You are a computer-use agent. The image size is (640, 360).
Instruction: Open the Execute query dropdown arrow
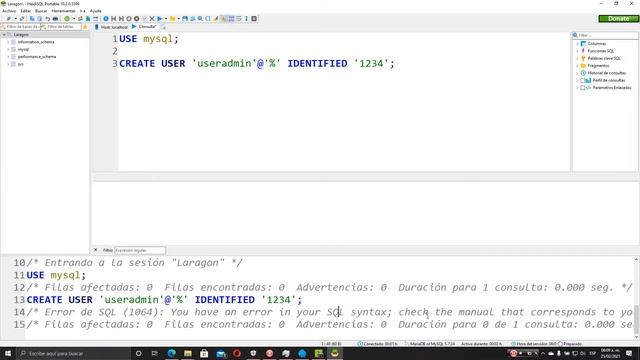point(166,19)
